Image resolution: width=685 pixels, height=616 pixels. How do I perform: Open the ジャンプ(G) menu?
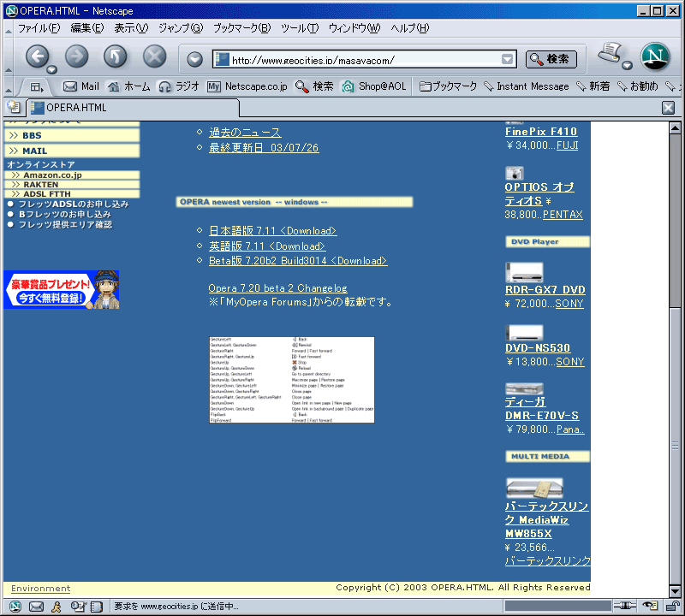(x=181, y=28)
